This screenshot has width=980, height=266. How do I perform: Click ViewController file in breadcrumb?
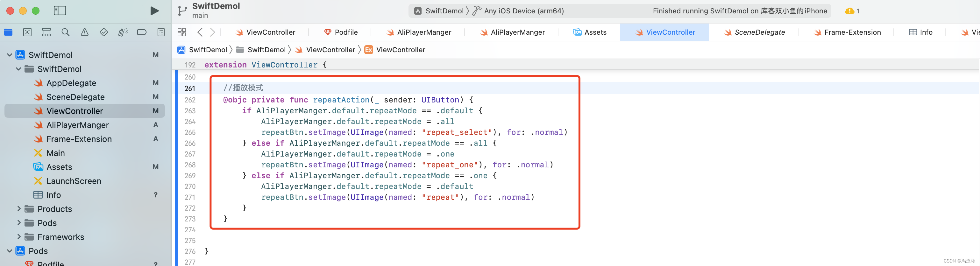(325, 50)
